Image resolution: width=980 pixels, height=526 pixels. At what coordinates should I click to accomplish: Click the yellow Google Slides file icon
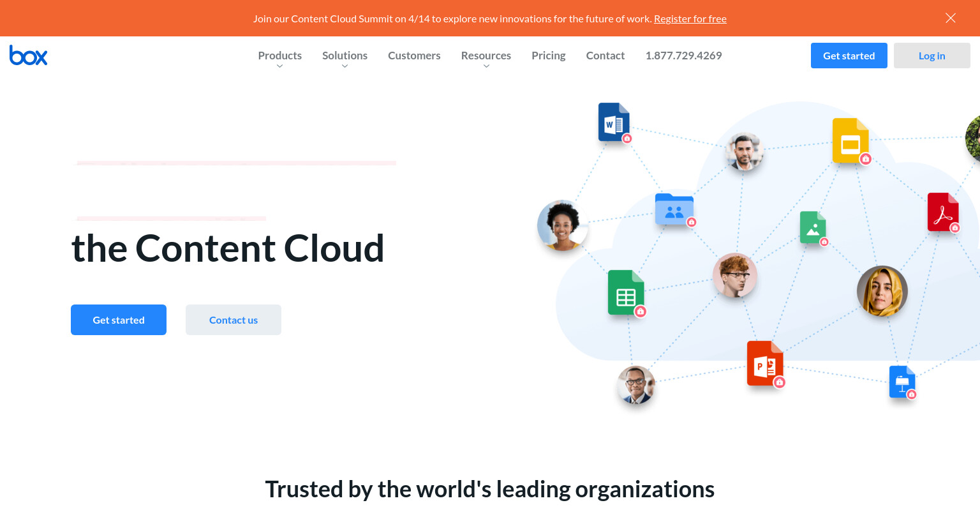(x=850, y=140)
